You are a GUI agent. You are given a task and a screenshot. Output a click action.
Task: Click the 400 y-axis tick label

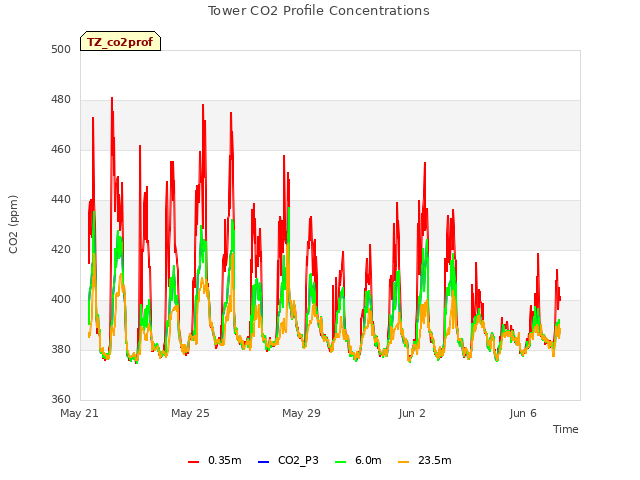click(x=61, y=300)
